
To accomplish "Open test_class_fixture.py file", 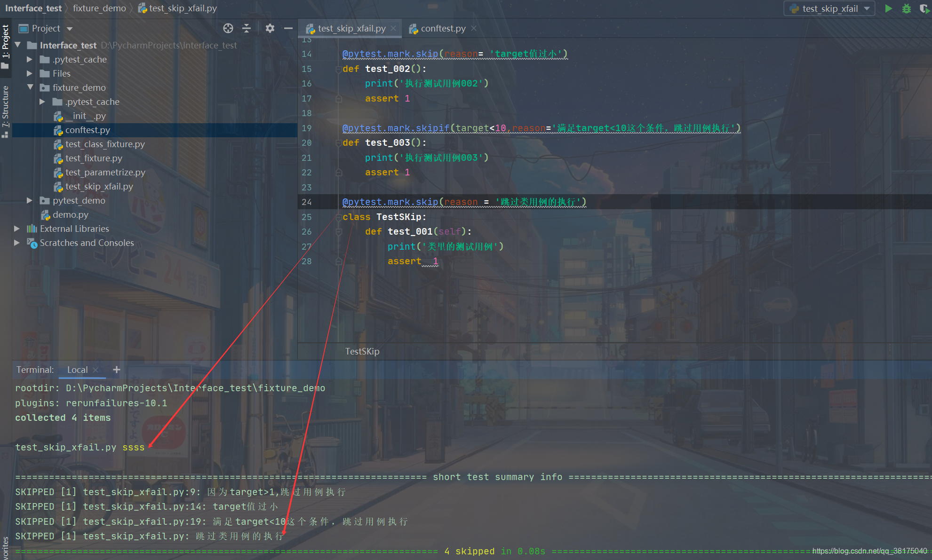I will (105, 144).
